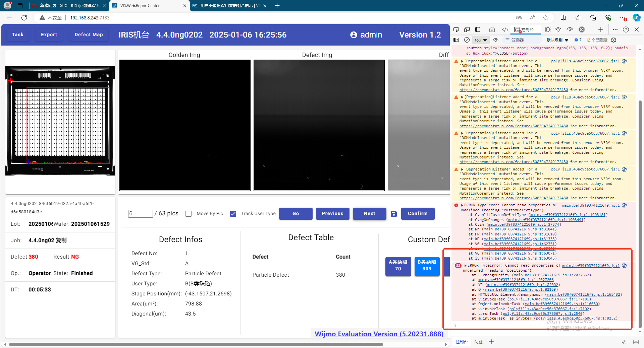The height and width of the screenshot is (348, 644).
Task: Collapse the 'customDefectType' TypeError entry
Action: (x=462, y=205)
